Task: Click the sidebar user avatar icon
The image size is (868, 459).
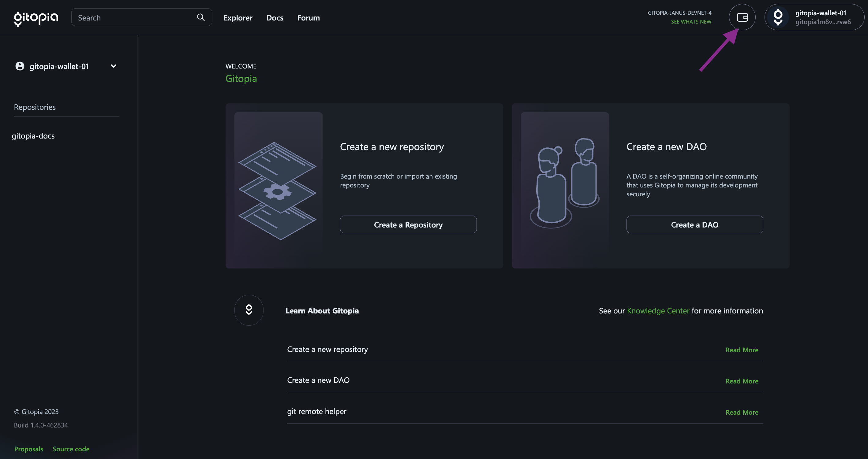Action: (20, 66)
